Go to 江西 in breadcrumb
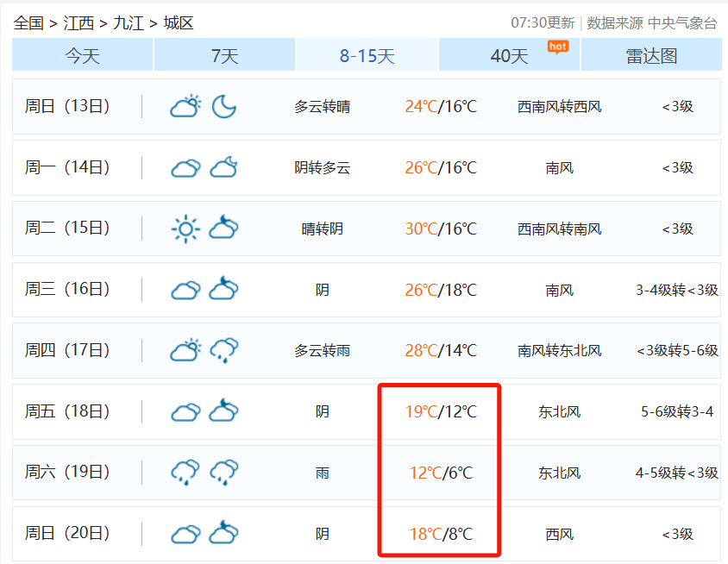The image size is (728, 564). tap(78, 22)
